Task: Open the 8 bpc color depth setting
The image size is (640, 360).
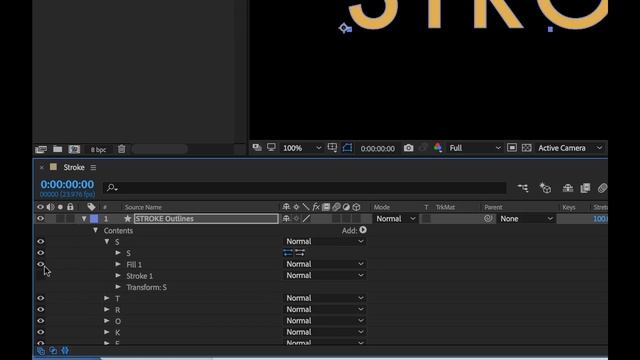Action: click(98, 150)
